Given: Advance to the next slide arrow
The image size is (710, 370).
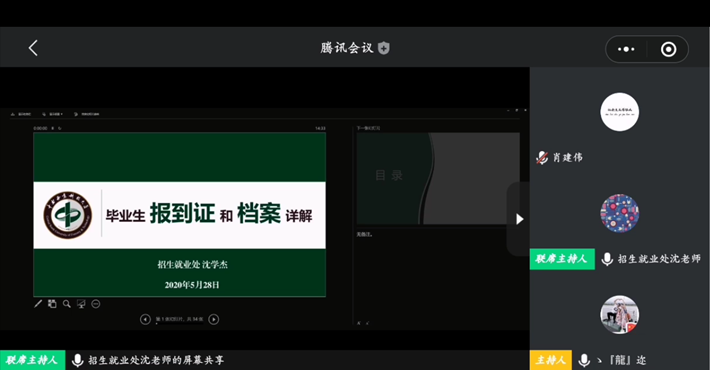Looking at the screenshot, I should [214, 319].
